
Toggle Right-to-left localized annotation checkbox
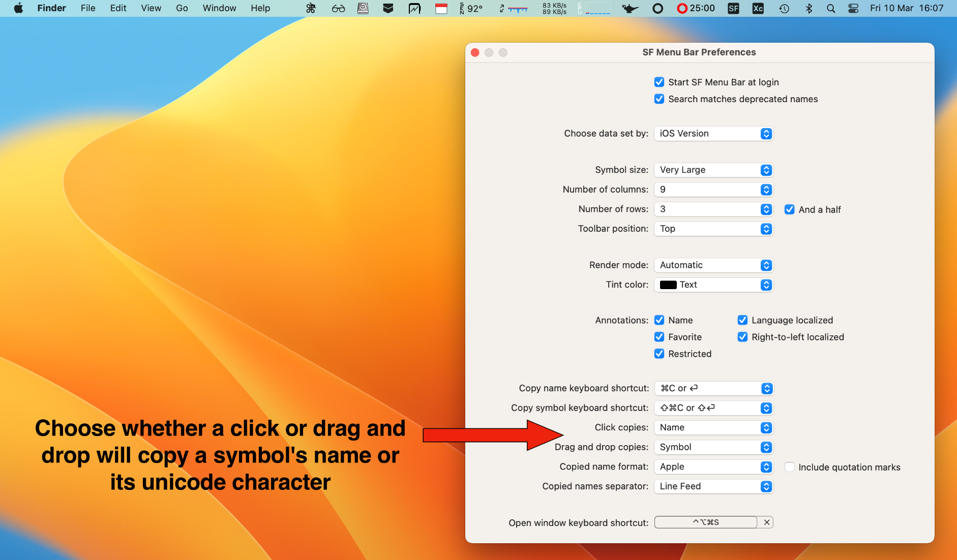click(742, 337)
